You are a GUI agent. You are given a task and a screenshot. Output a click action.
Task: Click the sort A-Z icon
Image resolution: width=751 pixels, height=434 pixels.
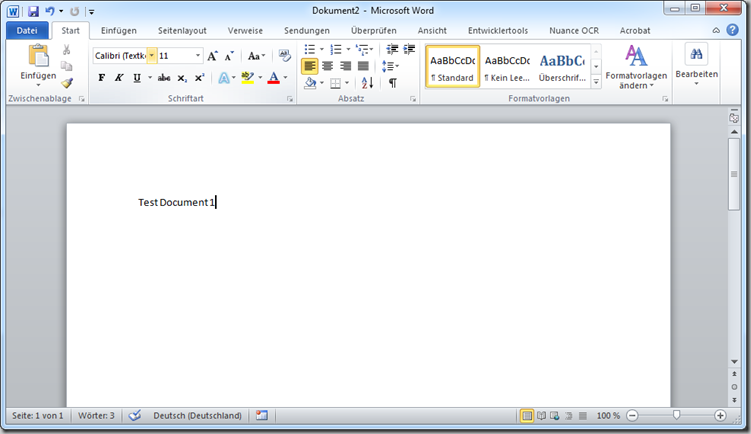[367, 83]
